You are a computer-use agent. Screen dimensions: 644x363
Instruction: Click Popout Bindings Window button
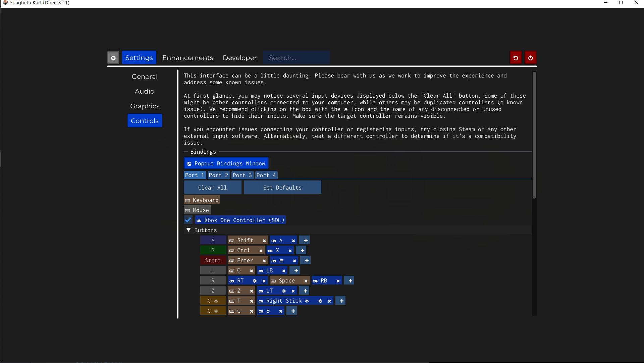pyautogui.click(x=226, y=163)
